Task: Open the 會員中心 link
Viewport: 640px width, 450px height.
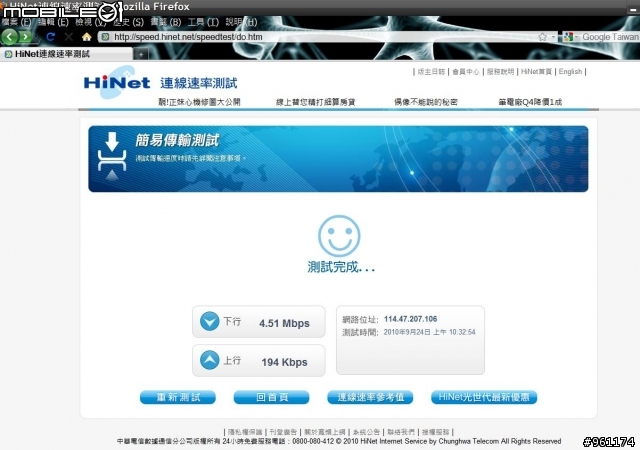Action: pos(466,71)
